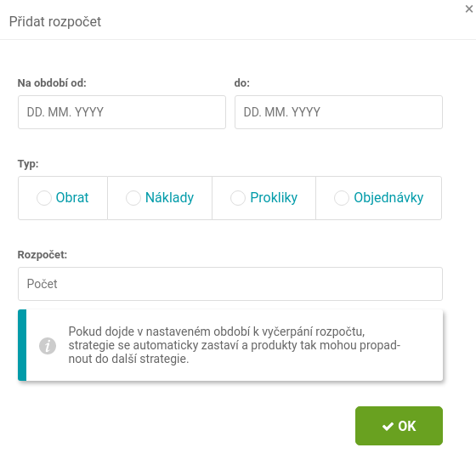Viewport: 476px width, 476px height.
Task: Click the 'Přidat rozpočet' dialog title
Action: pos(55,22)
